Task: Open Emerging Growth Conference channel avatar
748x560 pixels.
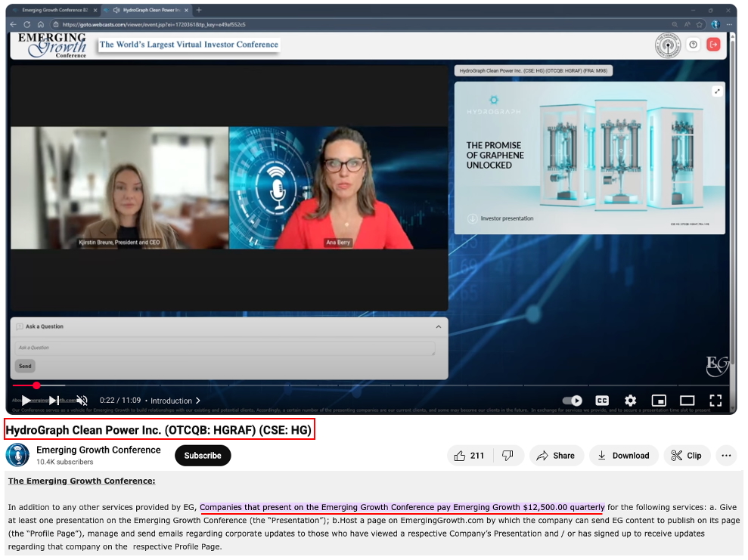Action: click(x=17, y=455)
